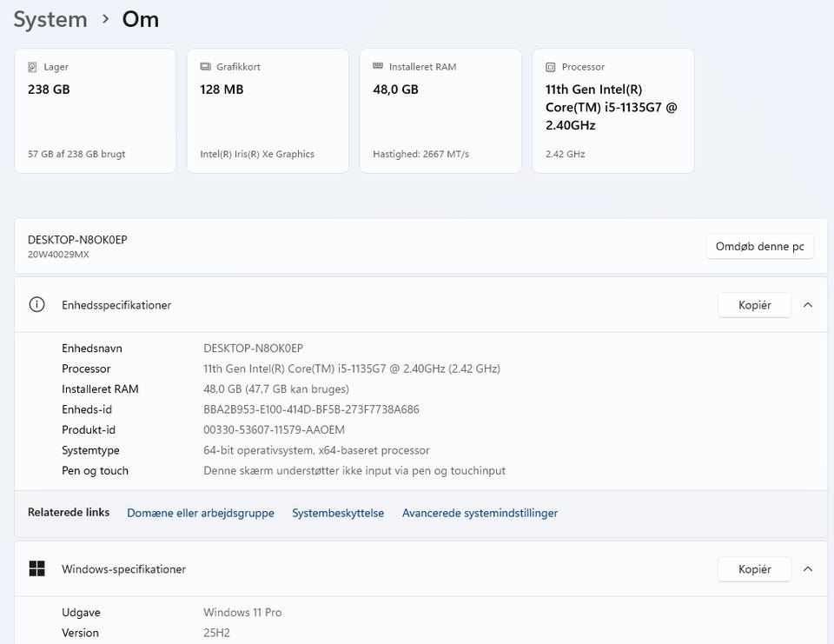The image size is (834, 644).
Task: Open the Processor i5-1135G7 card
Action: 613,110
